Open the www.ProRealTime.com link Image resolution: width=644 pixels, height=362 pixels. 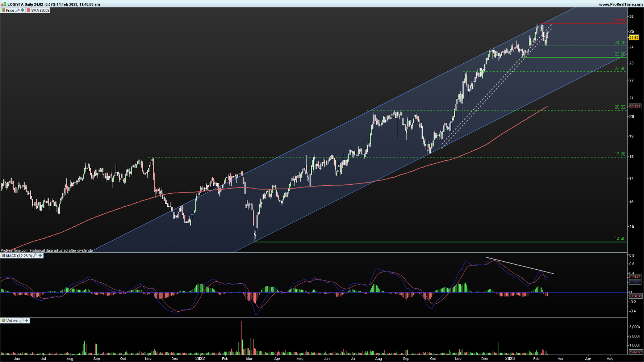coord(621,4)
